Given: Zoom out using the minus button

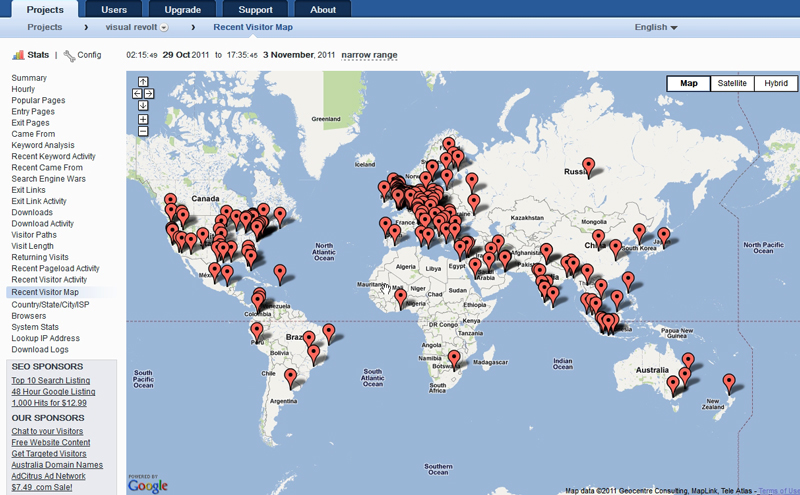Looking at the screenshot, I should (x=143, y=131).
